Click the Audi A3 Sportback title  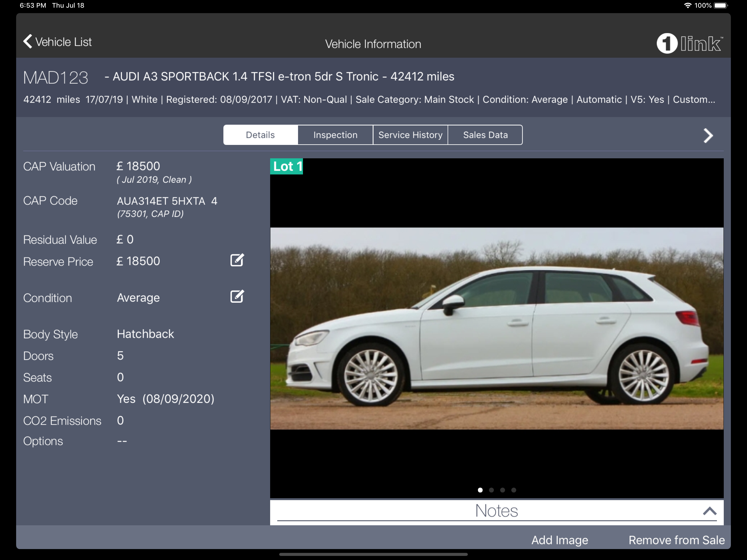point(279,76)
